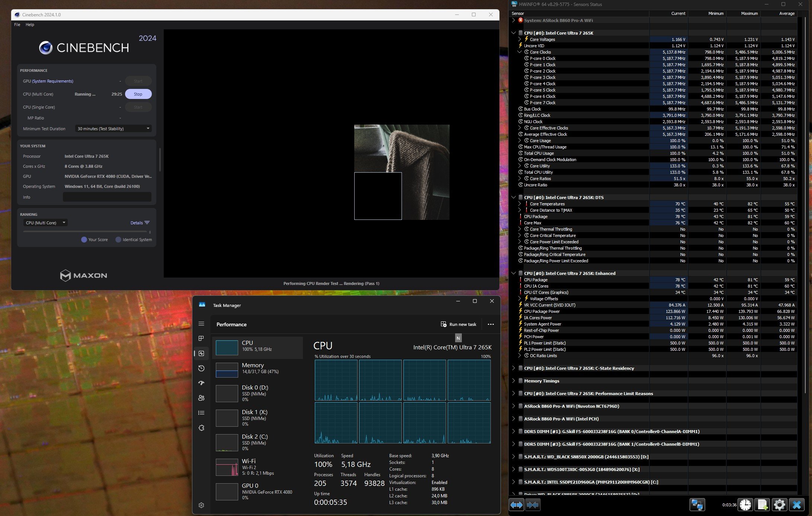Open Task Manager Users page icon
The height and width of the screenshot is (516, 812).
point(201,398)
